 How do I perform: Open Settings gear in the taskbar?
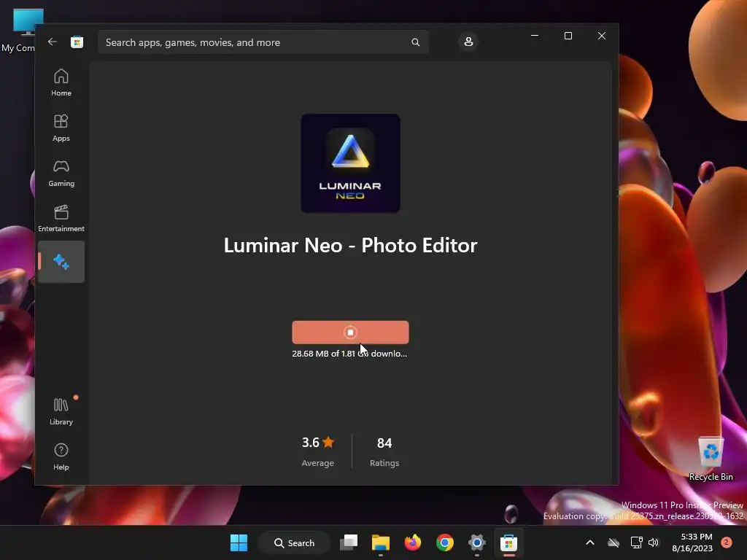(x=476, y=542)
